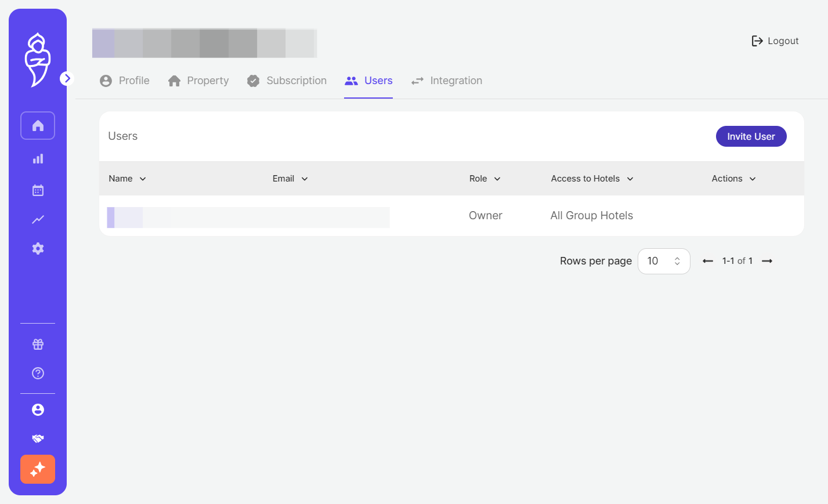The height and width of the screenshot is (504, 828).
Task: Click the orange sparkle AI button
Action: tap(38, 469)
